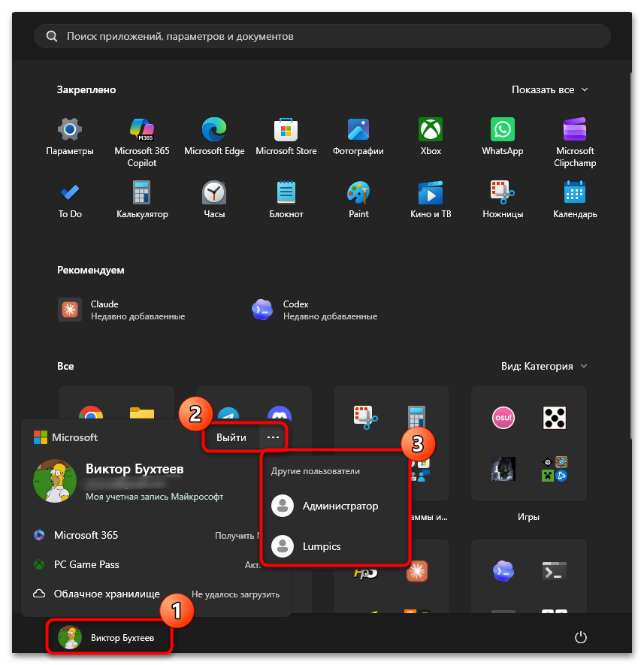Expand the Показать все pinned list
The image size is (644, 665).
click(549, 89)
